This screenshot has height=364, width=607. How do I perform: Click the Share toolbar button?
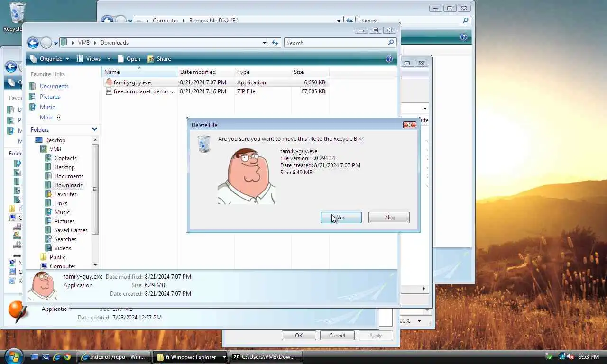pyautogui.click(x=159, y=59)
